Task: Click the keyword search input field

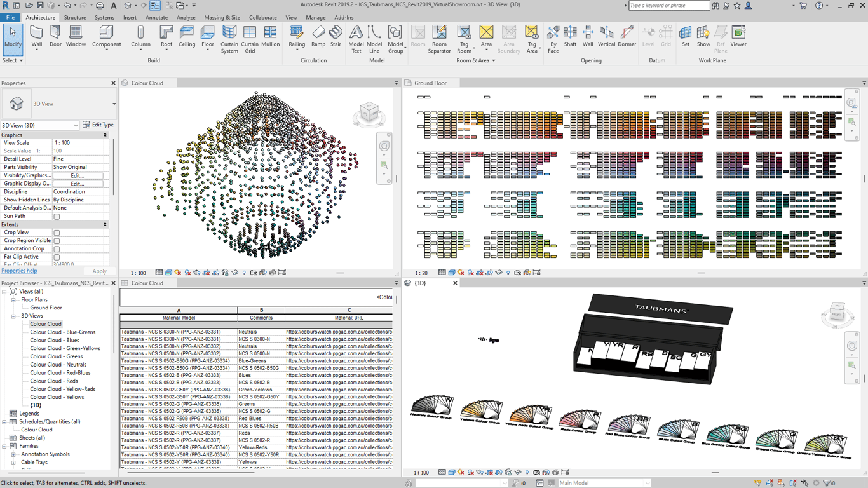Action: click(668, 6)
